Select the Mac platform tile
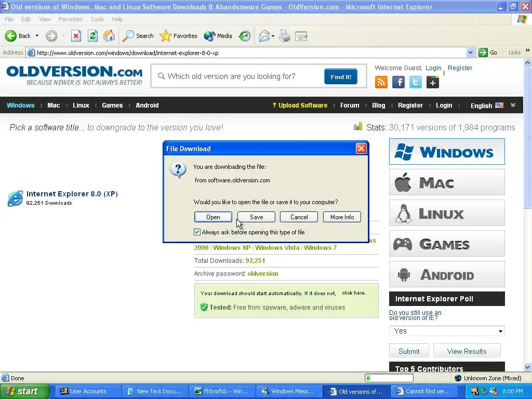 point(447,182)
